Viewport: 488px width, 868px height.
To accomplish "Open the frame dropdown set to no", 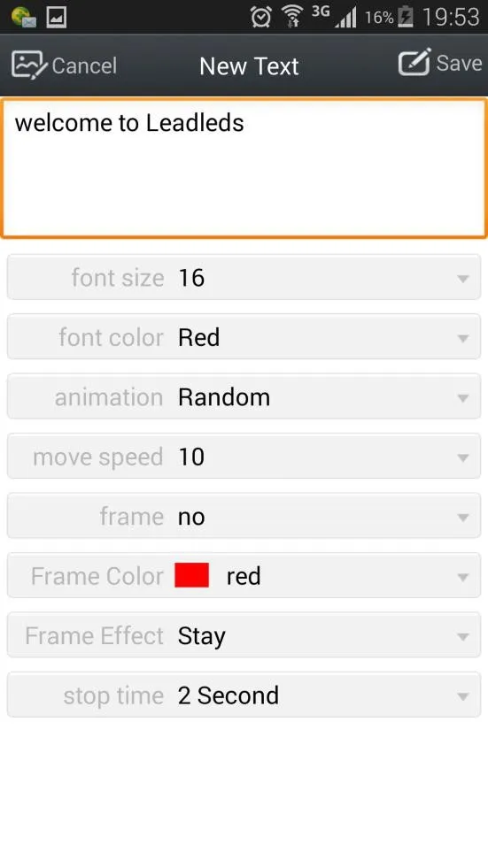I will coord(244,517).
